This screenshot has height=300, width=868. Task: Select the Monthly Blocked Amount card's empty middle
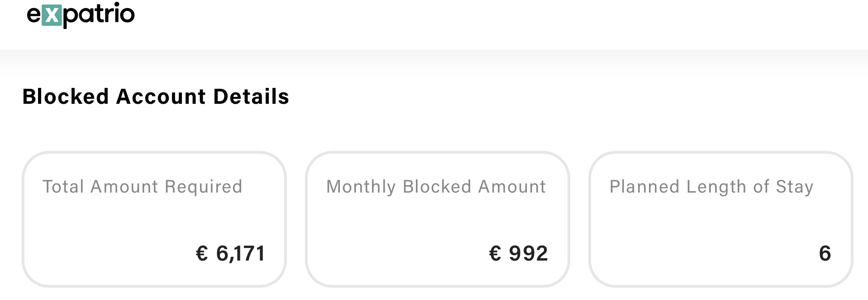pyautogui.click(x=437, y=220)
